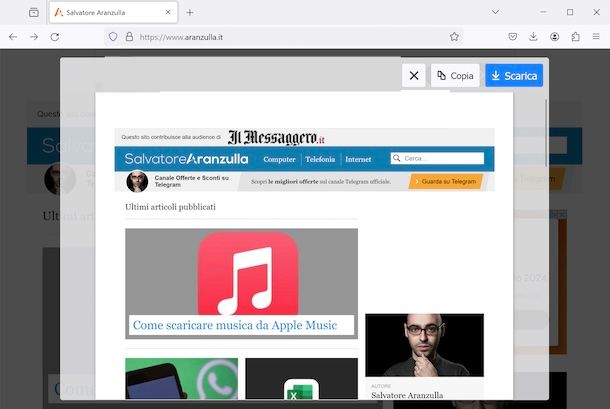The height and width of the screenshot is (409, 610).
Task: Select the Salvatore Aranzulla browser tab
Action: [x=114, y=12]
